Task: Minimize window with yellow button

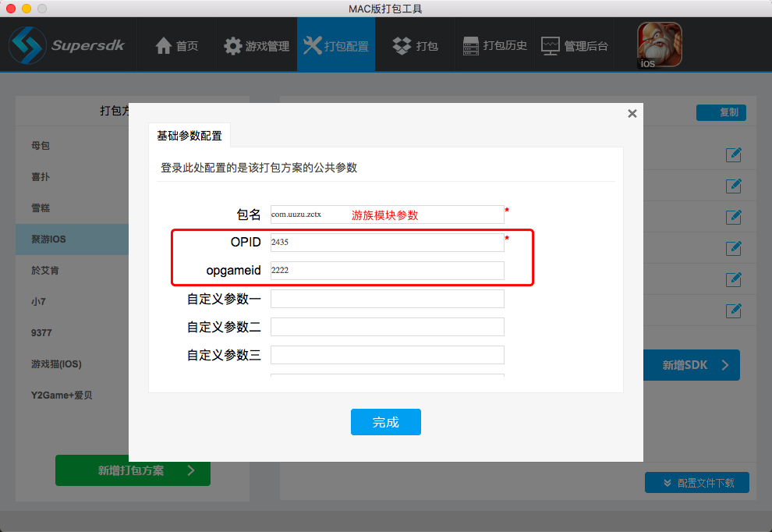Action: 27,9
